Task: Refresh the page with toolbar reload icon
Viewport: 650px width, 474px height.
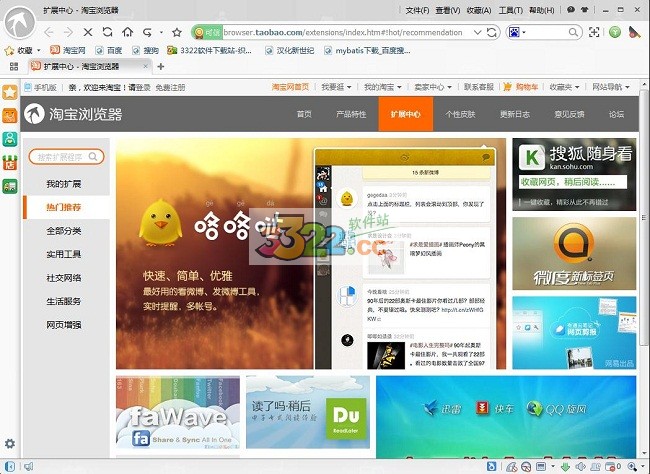Action: tap(107, 32)
